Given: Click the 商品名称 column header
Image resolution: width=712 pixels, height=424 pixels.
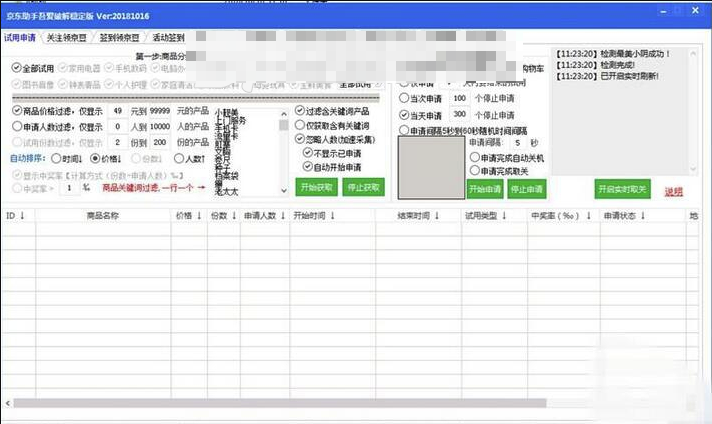Looking at the screenshot, I should pyautogui.click(x=103, y=216).
